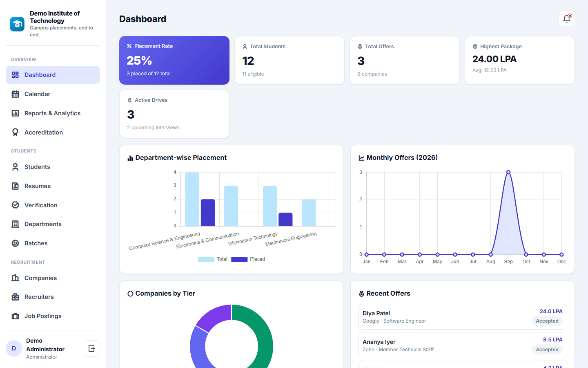Open Diya Patel's recent offer

(x=463, y=316)
